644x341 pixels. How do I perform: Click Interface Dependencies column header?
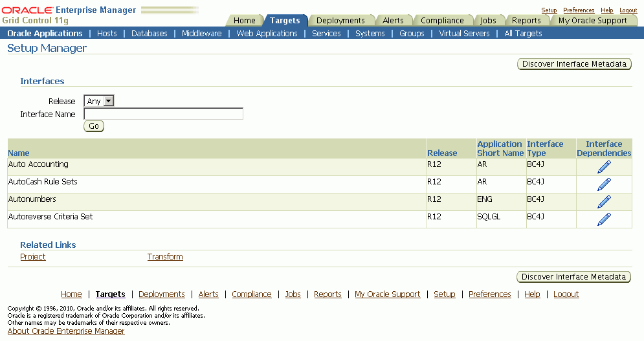pyautogui.click(x=604, y=149)
